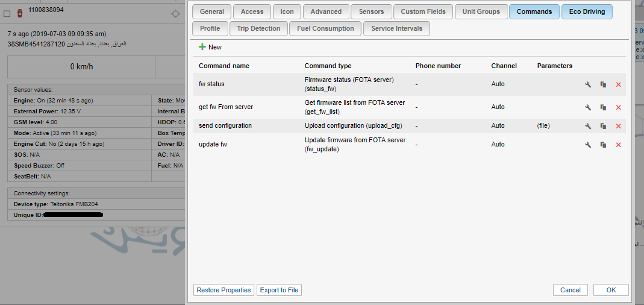Go to the Eco Driving tab

click(x=586, y=11)
